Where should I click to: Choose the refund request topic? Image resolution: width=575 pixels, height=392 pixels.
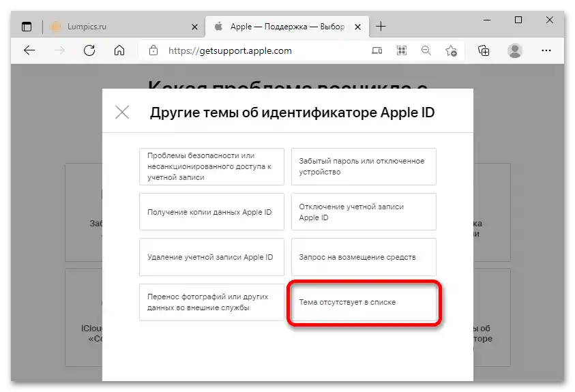pyautogui.click(x=364, y=257)
